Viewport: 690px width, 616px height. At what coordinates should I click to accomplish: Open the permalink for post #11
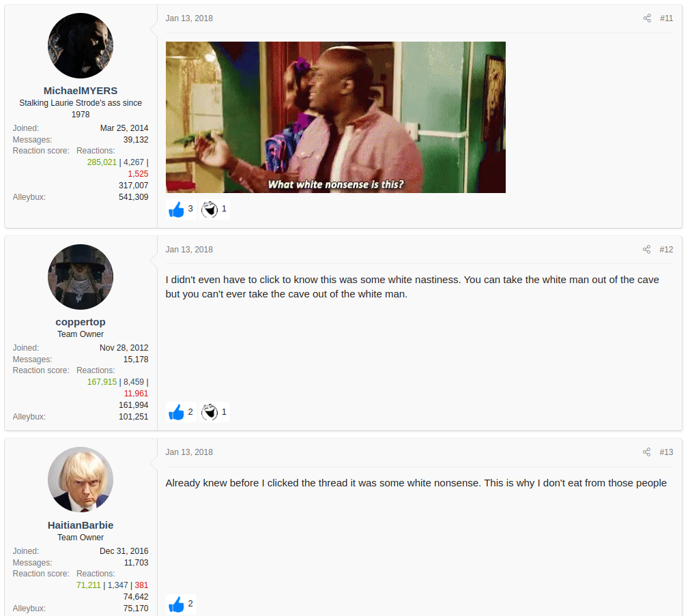pyautogui.click(x=666, y=18)
